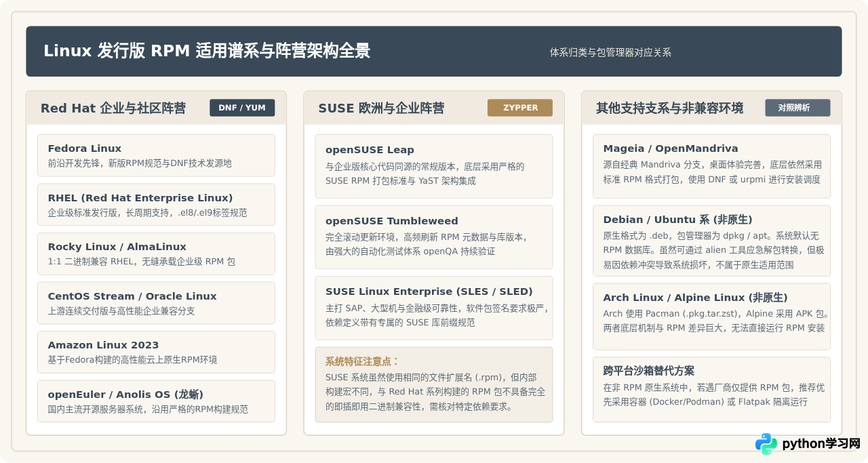
Task: Click the SUSE 欧洲与企业阵营 column header
Action: pos(381,108)
